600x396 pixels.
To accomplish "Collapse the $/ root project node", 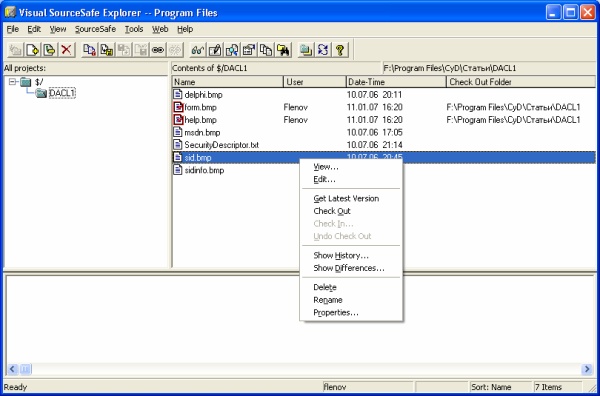I will tap(13, 81).
